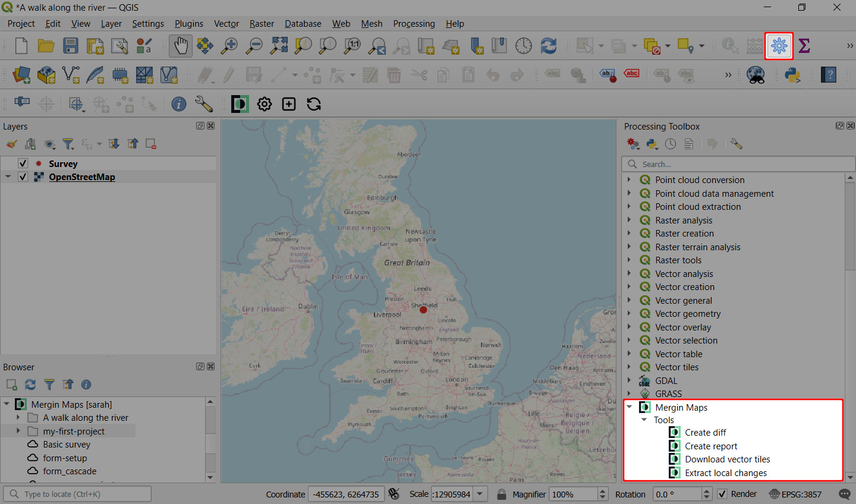Image resolution: width=856 pixels, height=504 pixels.
Task: Click the Coordinate input field
Action: coord(347,494)
